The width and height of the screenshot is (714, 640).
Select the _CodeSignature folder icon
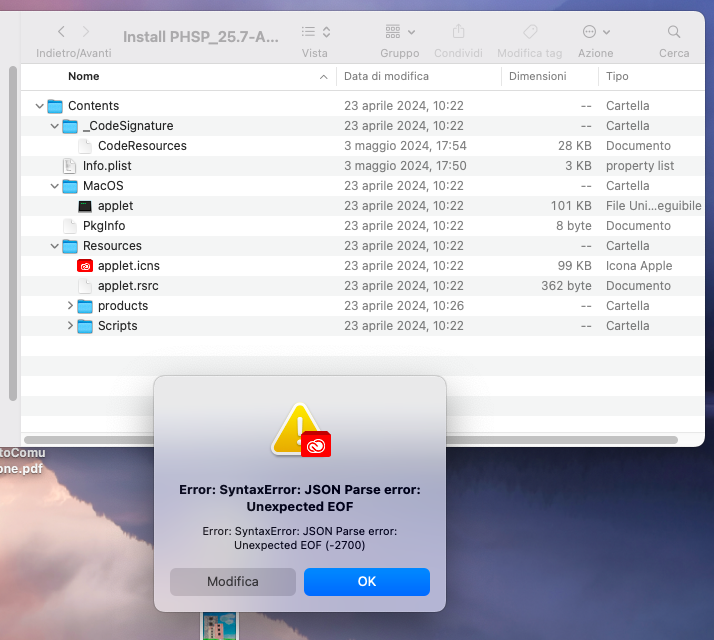70,126
